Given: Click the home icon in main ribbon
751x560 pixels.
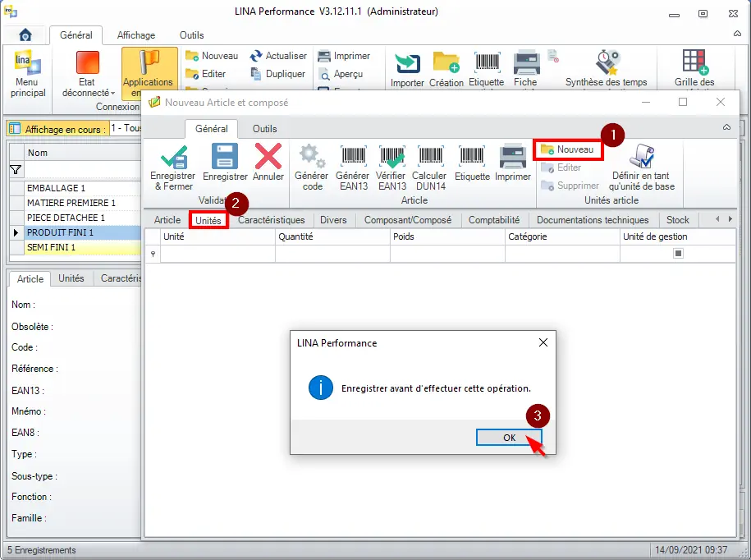Looking at the screenshot, I should pyautogui.click(x=25, y=35).
